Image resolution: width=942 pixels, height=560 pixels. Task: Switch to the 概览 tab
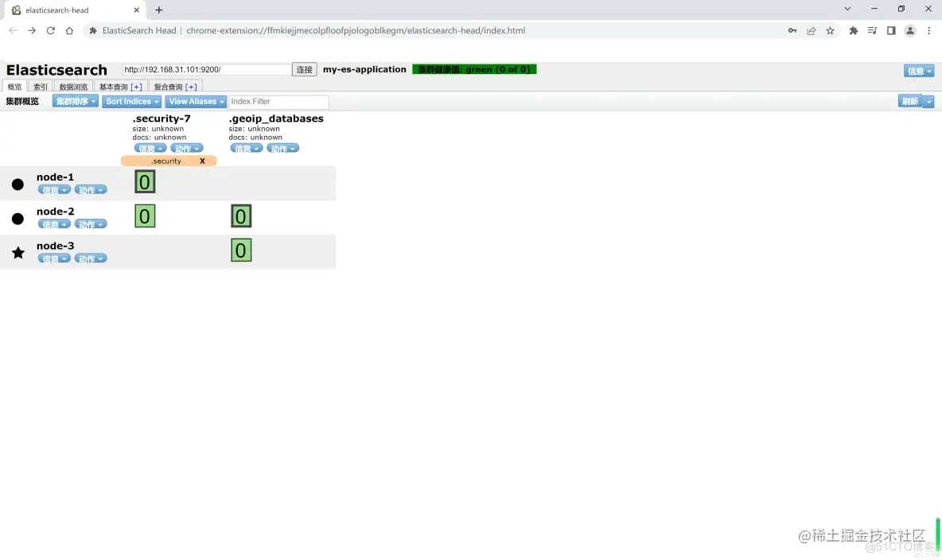(x=15, y=87)
